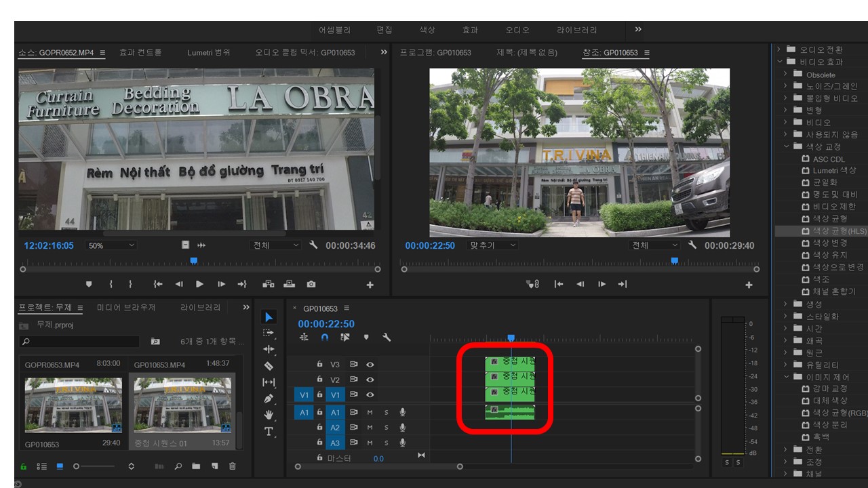Delete selected item in project panel

tap(233, 466)
